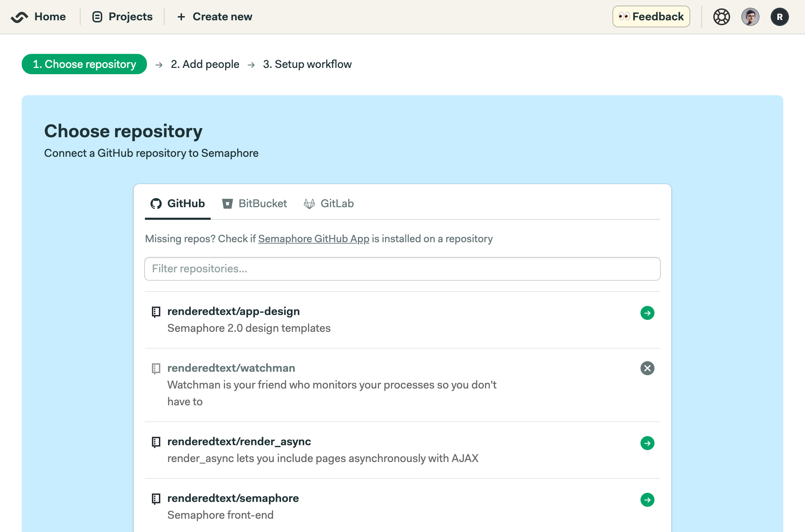Image resolution: width=805 pixels, height=532 pixels.
Task: Click the BitBucket bucket icon
Action: [227, 203]
